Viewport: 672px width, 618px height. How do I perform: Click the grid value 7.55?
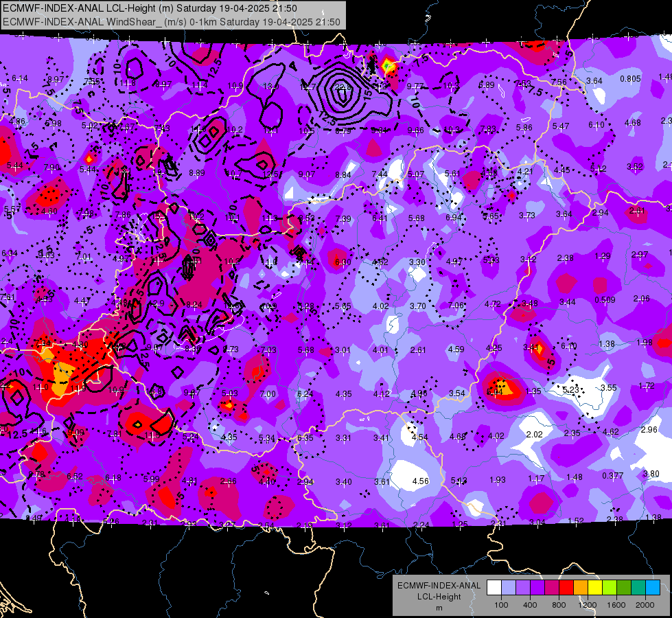point(92,82)
